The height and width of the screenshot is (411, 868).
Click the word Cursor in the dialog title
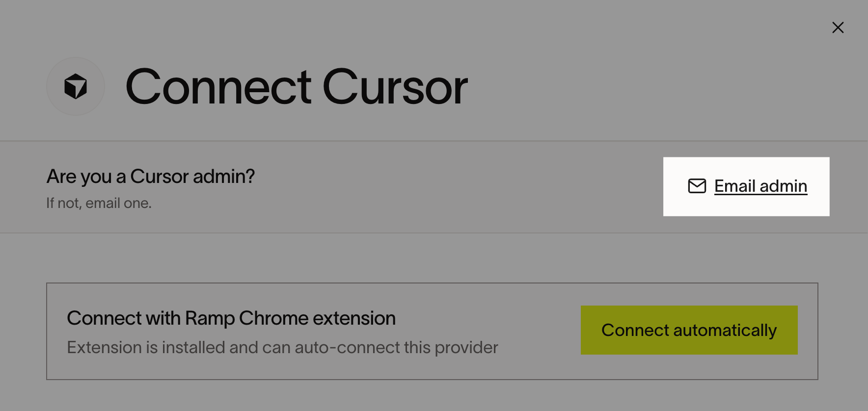pyautogui.click(x=395, y=87)
